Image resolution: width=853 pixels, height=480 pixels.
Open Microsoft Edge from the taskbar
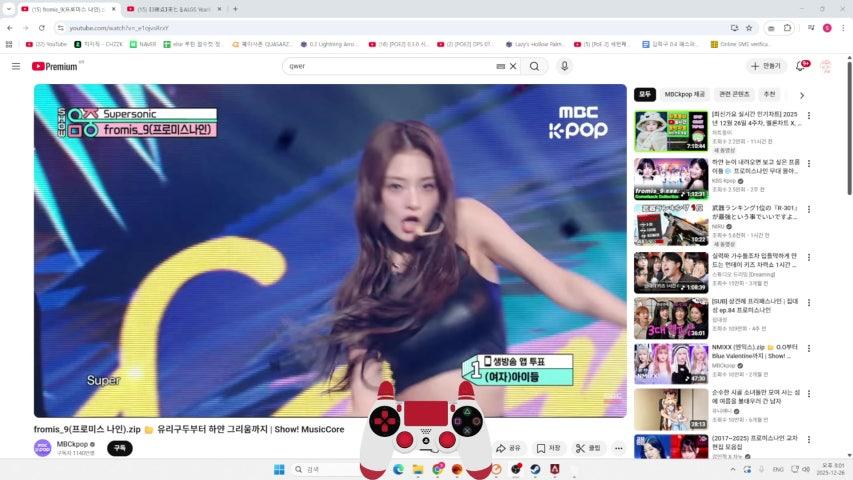tap(398, 469)
